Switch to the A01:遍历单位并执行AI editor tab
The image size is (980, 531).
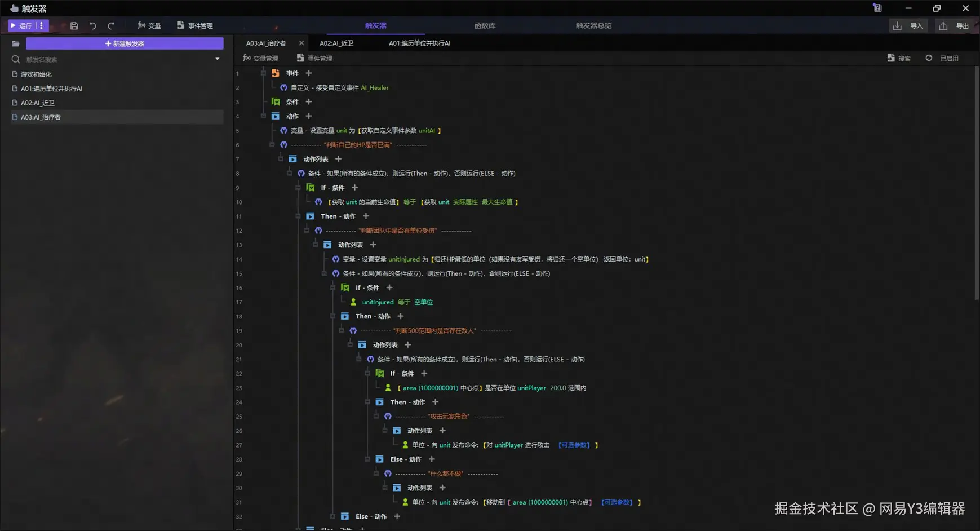419,43
